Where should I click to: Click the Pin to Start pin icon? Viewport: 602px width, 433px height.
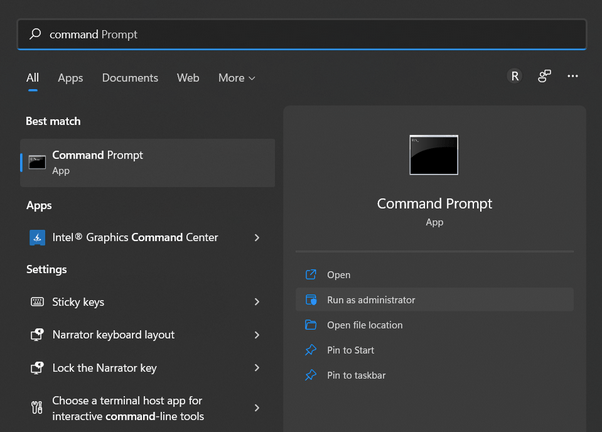pyautogui.click(x=311, y=350)
